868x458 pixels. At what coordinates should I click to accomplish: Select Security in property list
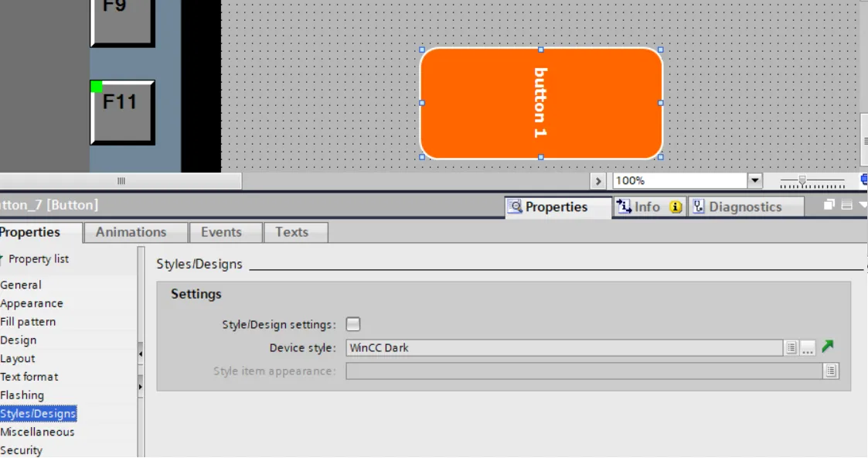click(21, 450)
